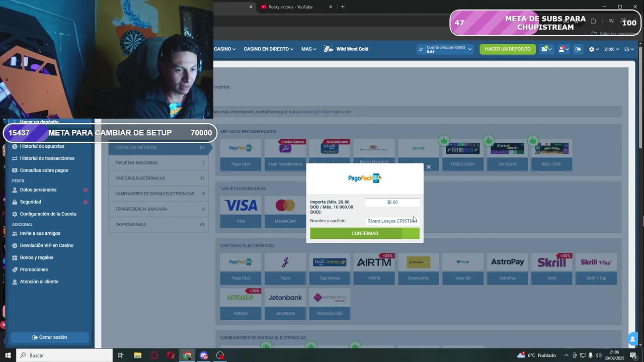Choose Pago Fácil under recommended methods

(x=241, y=155)
